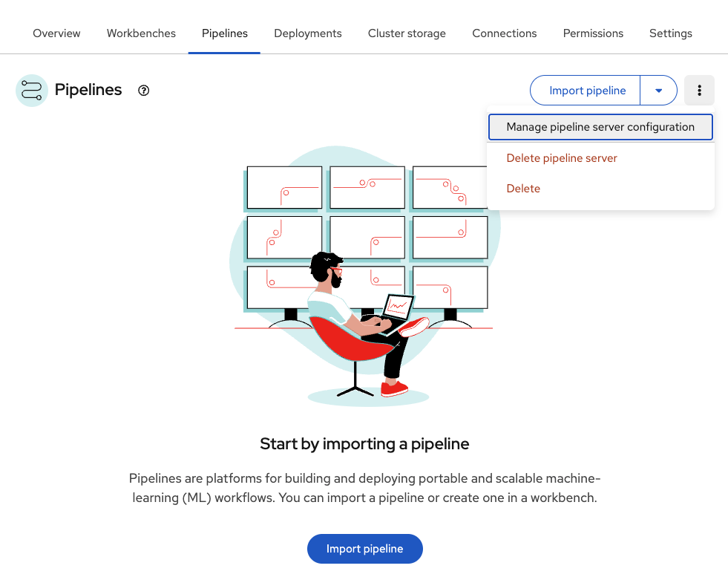This screenshot has height=580, width=728.
Task: Open the project Settings tab
Action: (x=671, y=33)
